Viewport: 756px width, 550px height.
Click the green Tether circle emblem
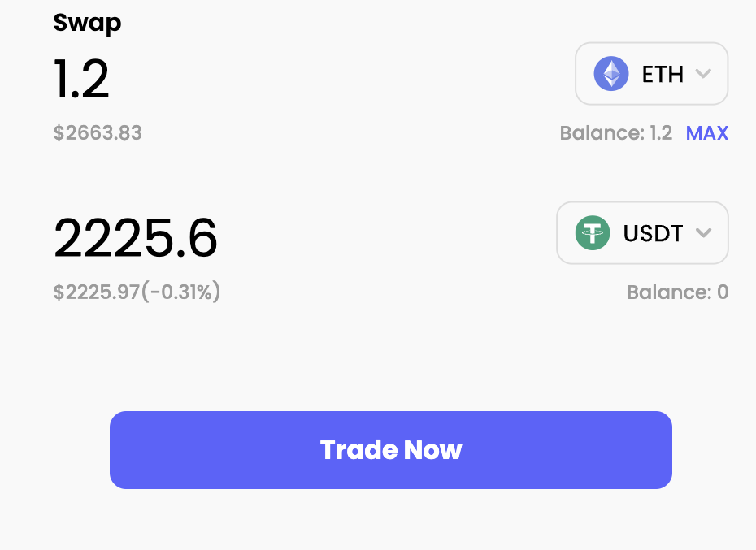(593, 233)
